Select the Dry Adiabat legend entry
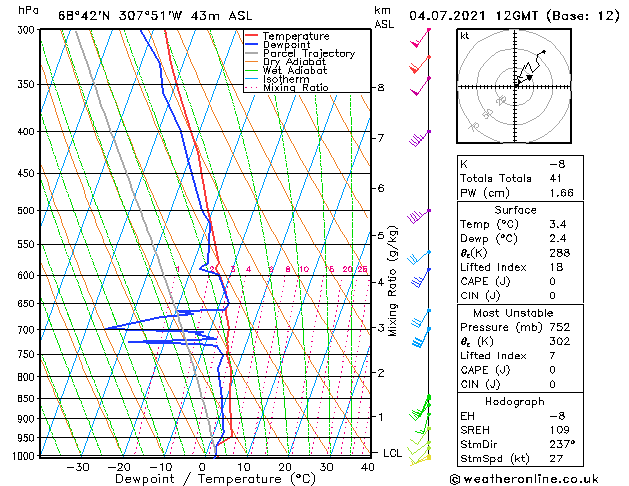 (x=294, y=62)
